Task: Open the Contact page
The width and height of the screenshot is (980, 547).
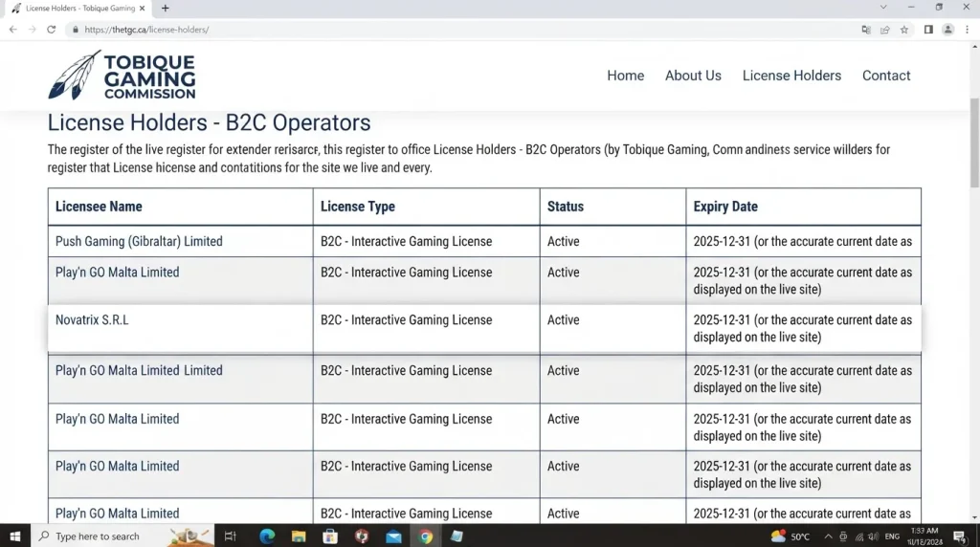Action: click(885, 76)
